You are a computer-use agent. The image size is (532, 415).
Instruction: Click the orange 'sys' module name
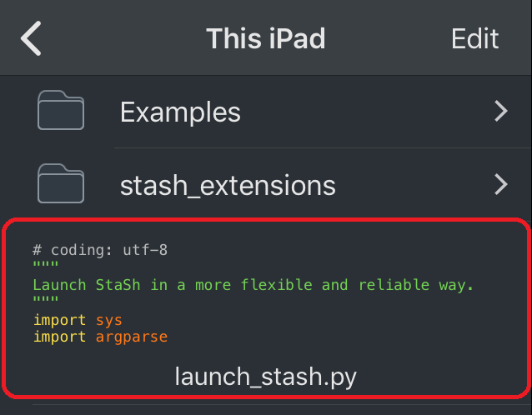[x=109, y=320]
